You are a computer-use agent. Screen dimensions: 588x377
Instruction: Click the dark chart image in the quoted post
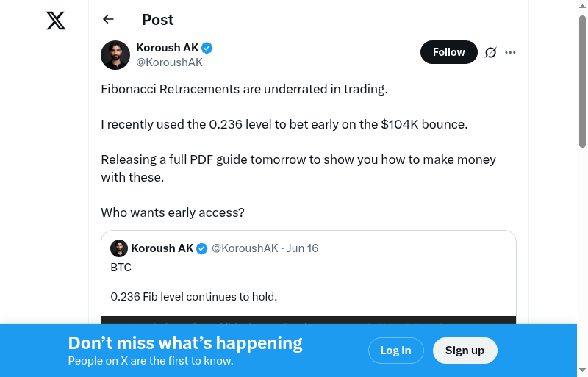pyautogui.click(x=309, y=320)
